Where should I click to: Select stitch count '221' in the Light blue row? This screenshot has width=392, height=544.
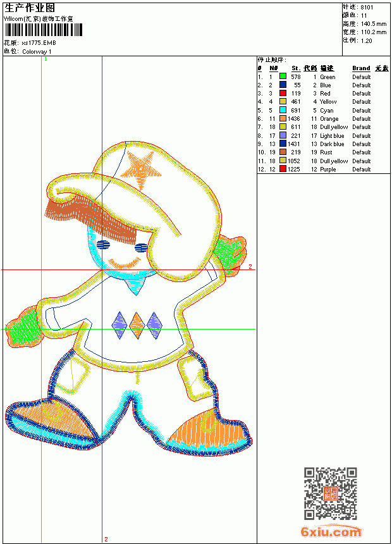tap(296, 136)
